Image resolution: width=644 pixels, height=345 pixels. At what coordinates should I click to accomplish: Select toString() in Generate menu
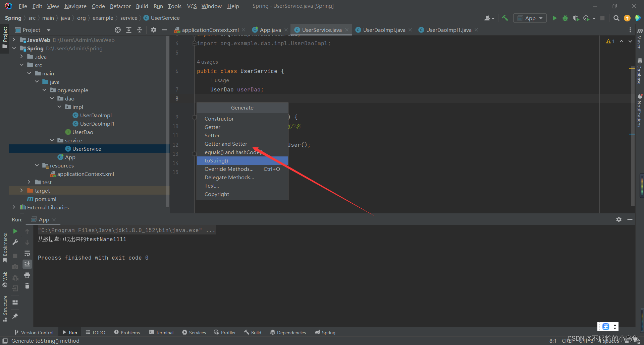click(x=242, y=161)
